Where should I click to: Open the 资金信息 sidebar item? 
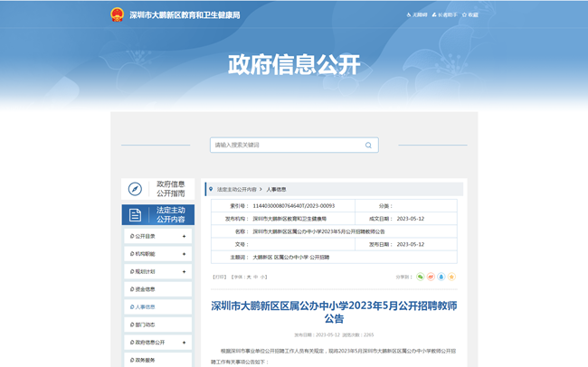(158, 289)
